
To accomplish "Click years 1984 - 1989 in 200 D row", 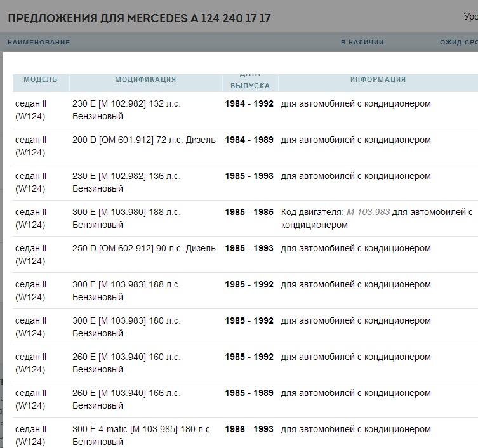I will pyautogui.click(x=249, y=140).
